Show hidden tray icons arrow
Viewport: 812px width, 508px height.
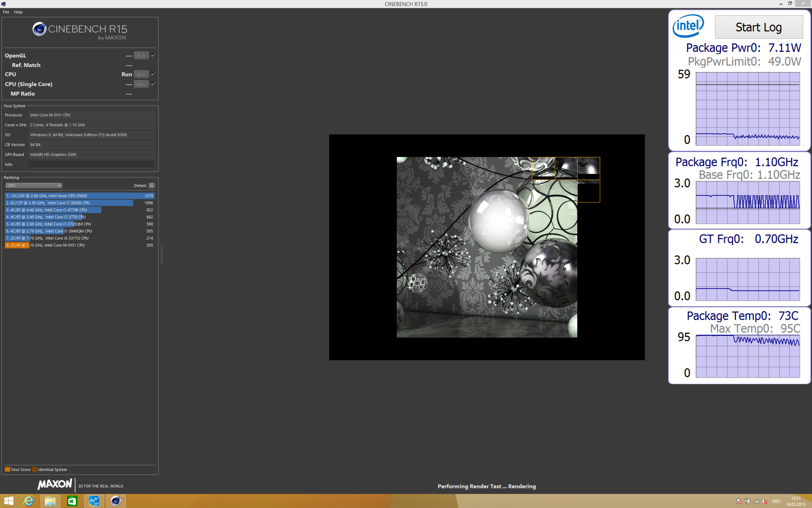pyautogui.click(x=730, y=502)
